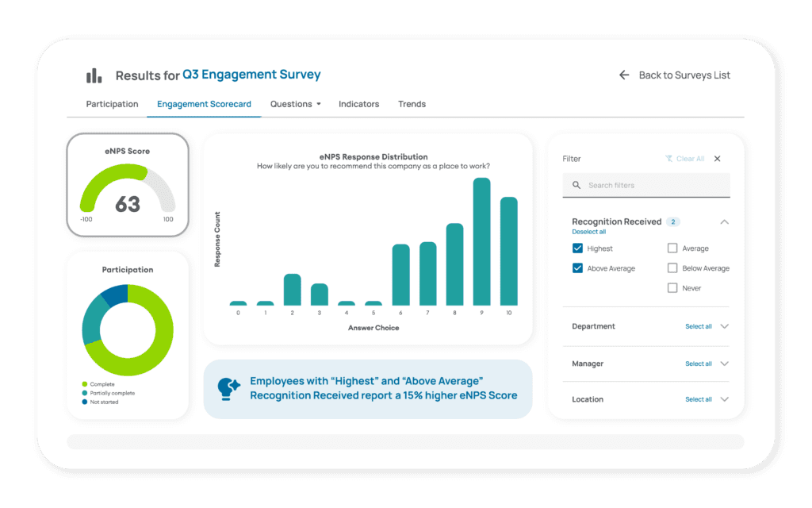Click Deselect all link
This screenshot has height=508, width=812.
coord(588,232)
